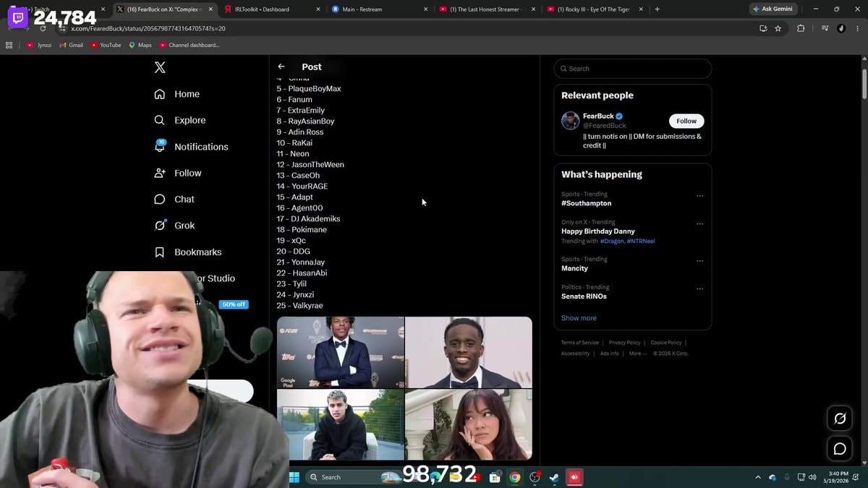Click the X logo icon
This screenshot has width=868, height=488.
(160, 67)
